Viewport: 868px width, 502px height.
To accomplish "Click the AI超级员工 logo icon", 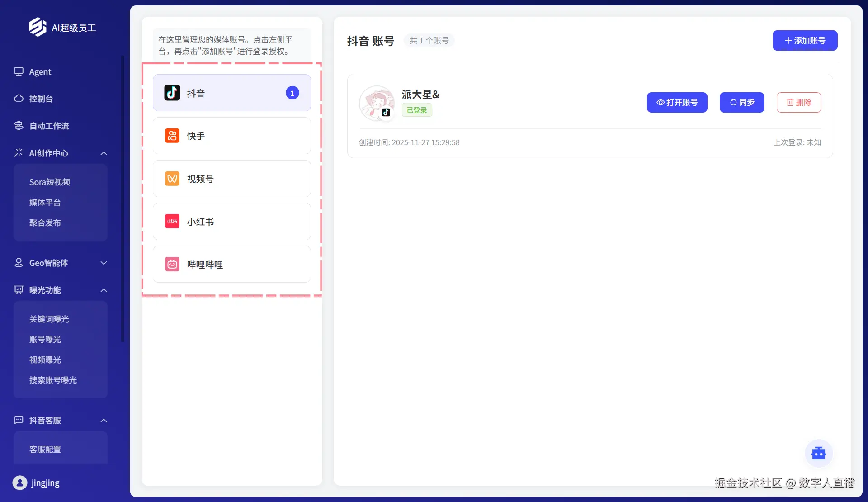I will click(38, 27).
